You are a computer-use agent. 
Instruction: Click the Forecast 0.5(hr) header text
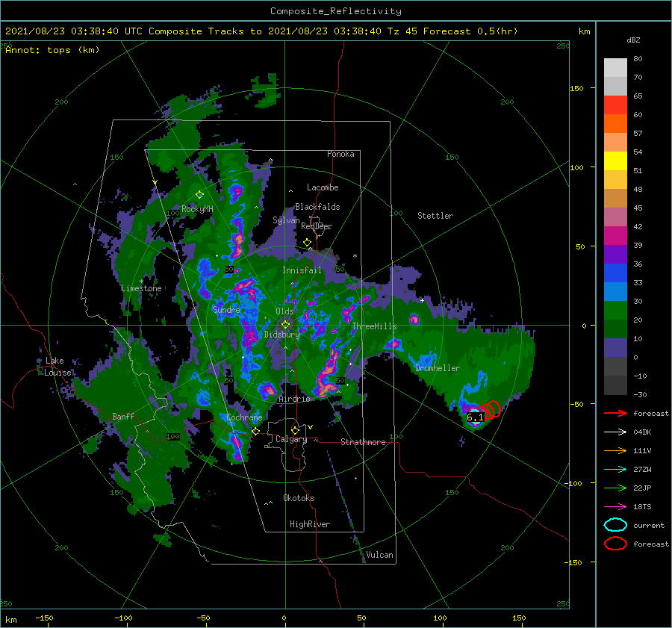[470, 31]
